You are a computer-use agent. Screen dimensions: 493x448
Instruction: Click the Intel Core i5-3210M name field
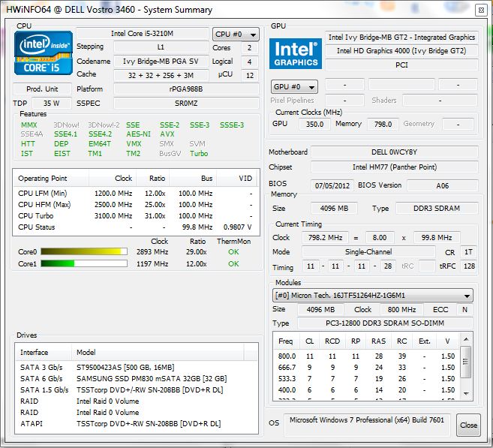coord(142,34)
